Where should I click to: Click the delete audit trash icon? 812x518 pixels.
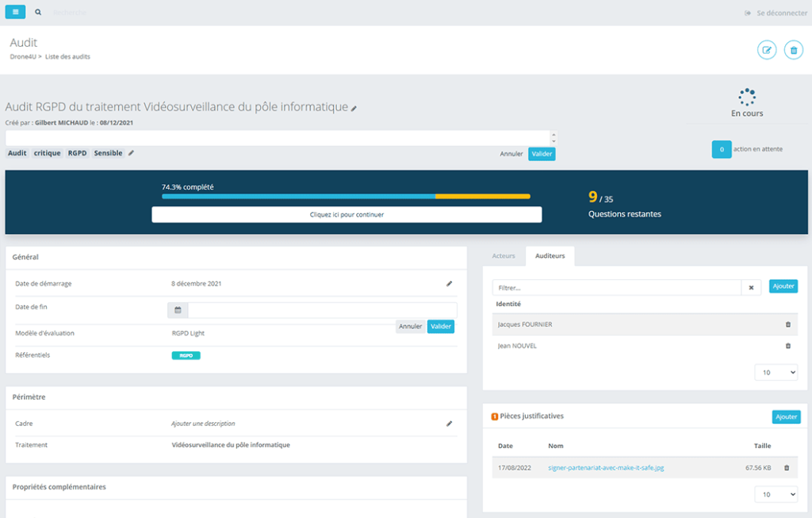tap(793, 50)
